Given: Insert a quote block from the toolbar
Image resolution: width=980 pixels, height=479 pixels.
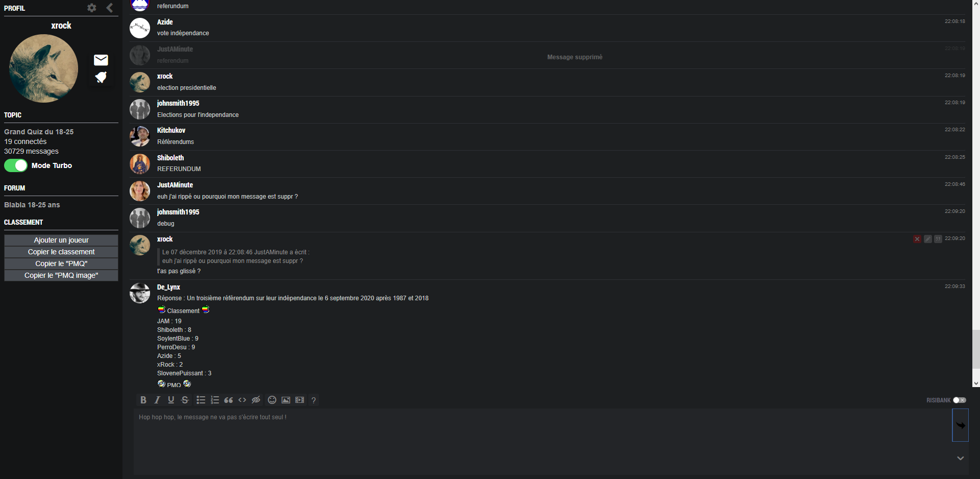Looking at the screenshot, I should (229, 400).
